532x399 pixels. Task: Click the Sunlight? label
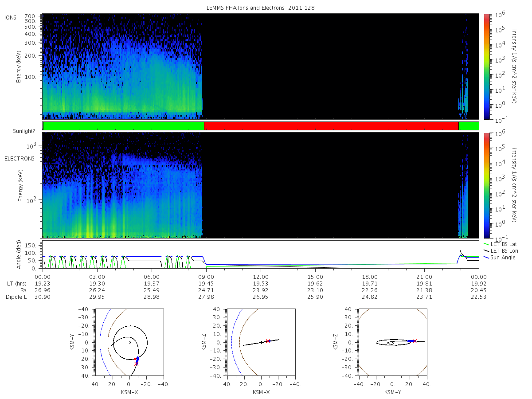click(x=17, y=131)
